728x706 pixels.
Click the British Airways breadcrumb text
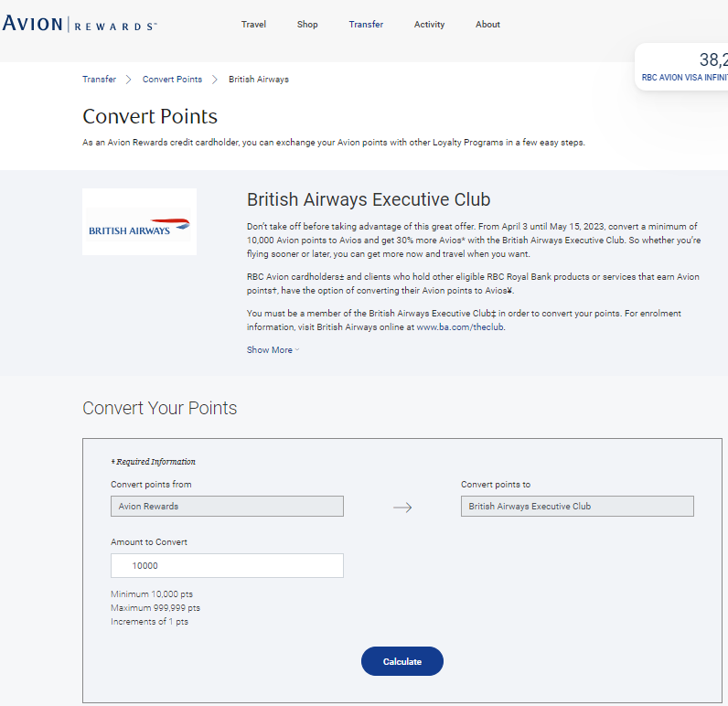[x=259, y=80]
